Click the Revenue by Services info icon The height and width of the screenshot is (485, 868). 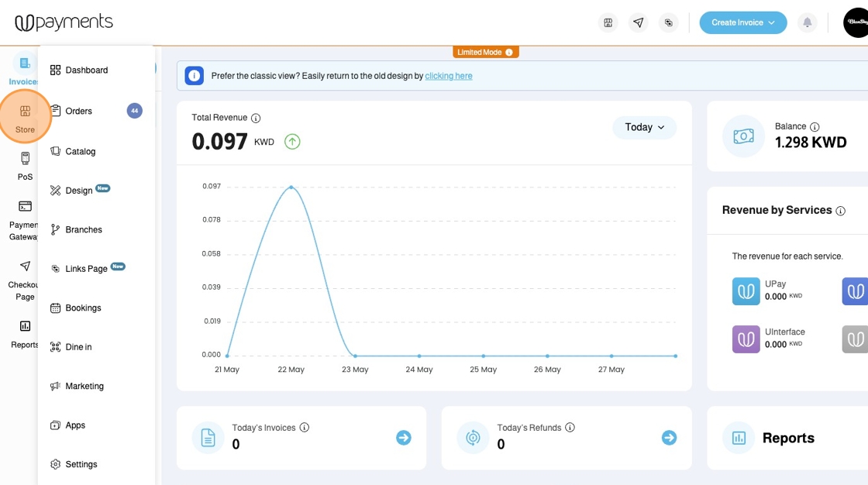point(840,211)
